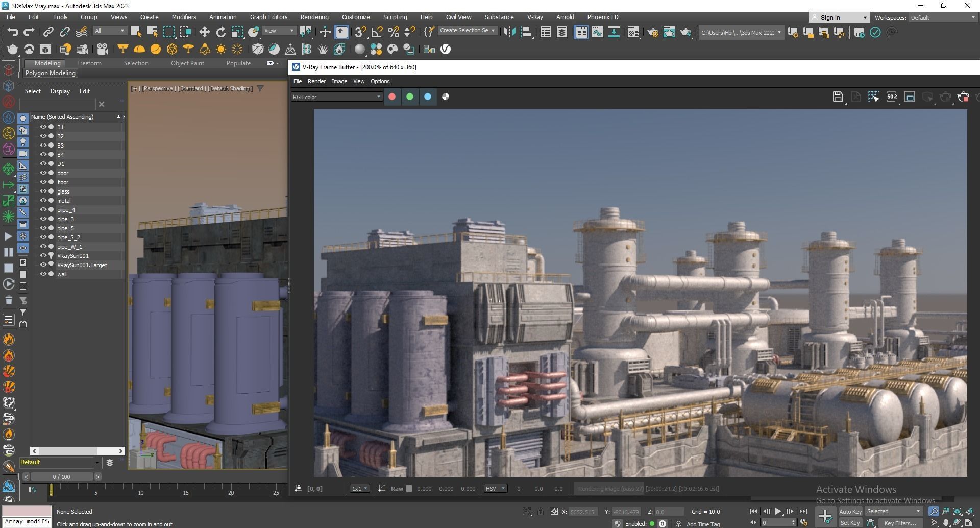Click the viewport filter funnel icon

coord(260,88)
